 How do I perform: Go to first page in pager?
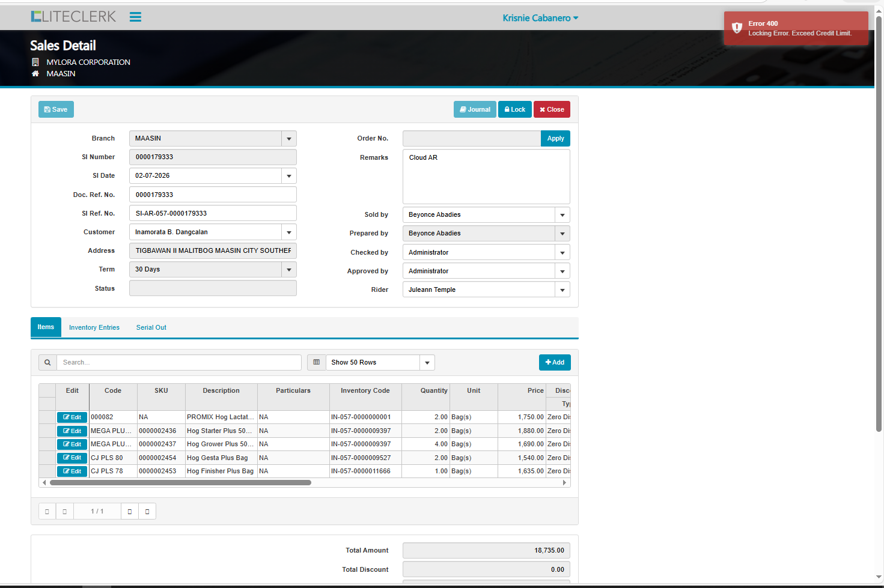47,512
